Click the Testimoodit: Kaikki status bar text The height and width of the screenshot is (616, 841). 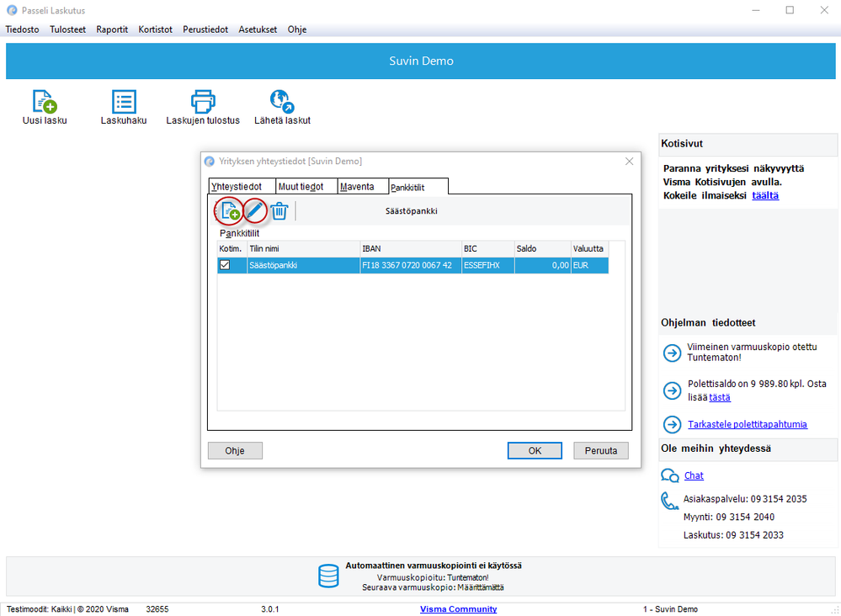click(x=40, y=609)
